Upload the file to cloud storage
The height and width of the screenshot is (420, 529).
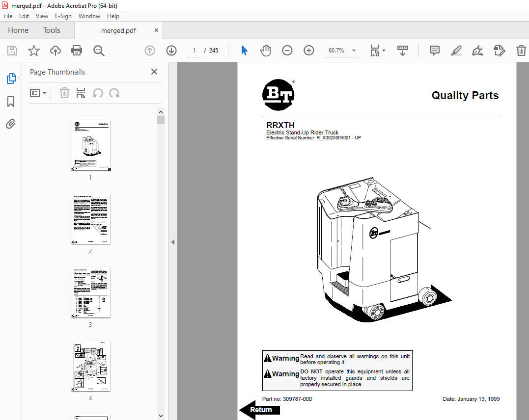pos(56,51)
